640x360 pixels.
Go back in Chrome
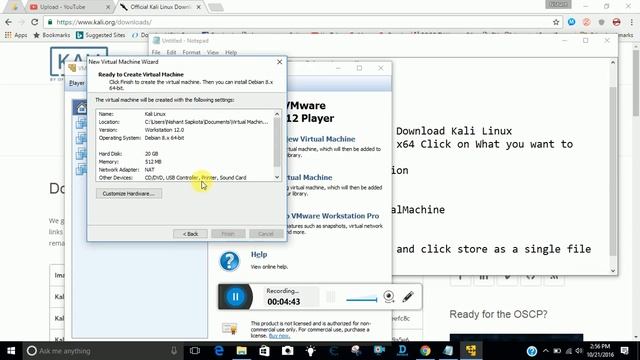point(9,22)
